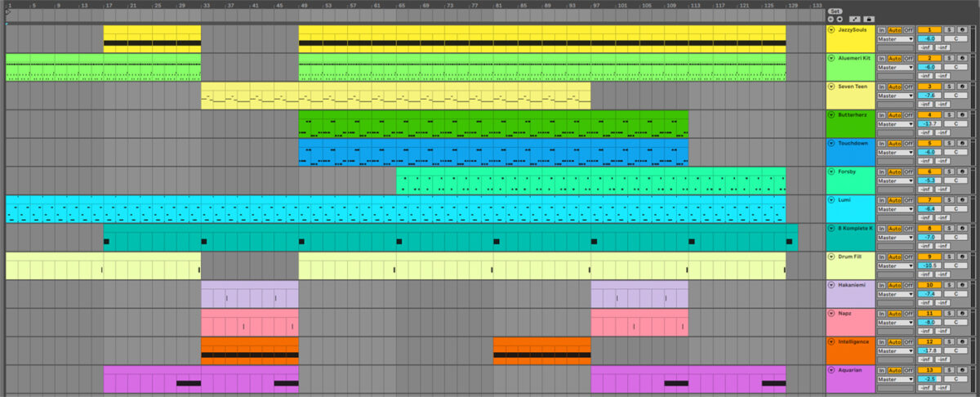The width and height of the screenshot is (980, 397).
Task: Click the previous locator arrow button
Action: [831, 19]
